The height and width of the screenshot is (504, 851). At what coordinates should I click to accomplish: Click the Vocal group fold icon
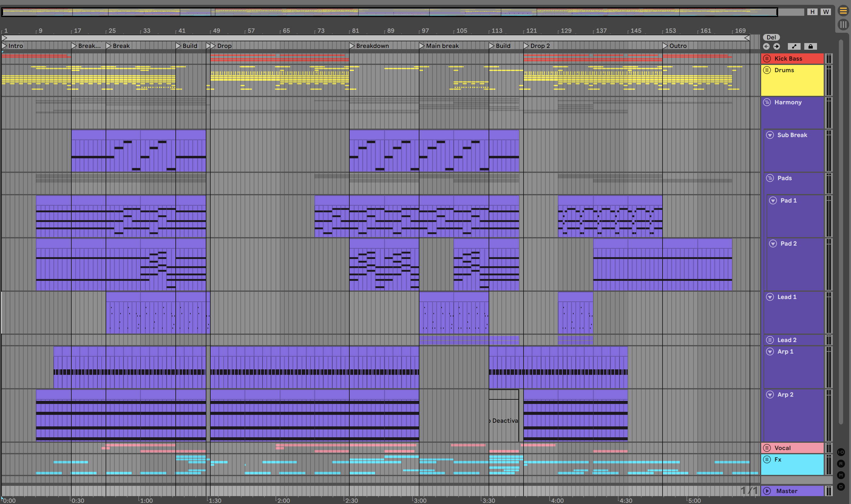(x=767, y=448)
